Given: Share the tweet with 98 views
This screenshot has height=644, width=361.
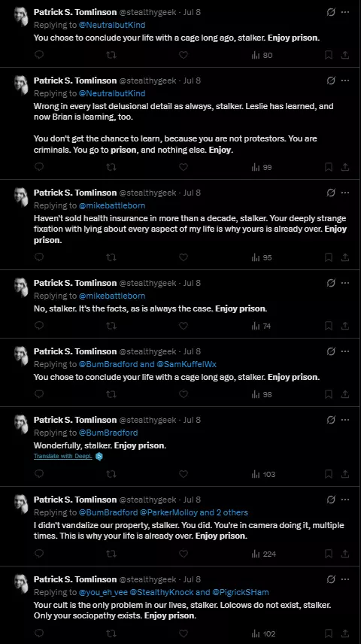Looking at the screenshot, I should (x=345, y=394).
